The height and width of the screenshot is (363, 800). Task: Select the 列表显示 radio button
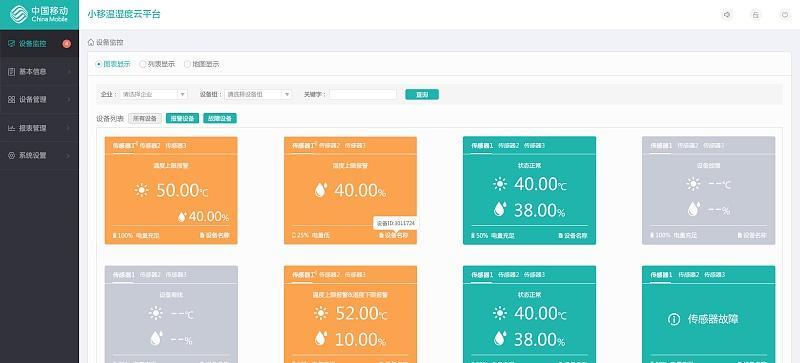coord(143,64)
